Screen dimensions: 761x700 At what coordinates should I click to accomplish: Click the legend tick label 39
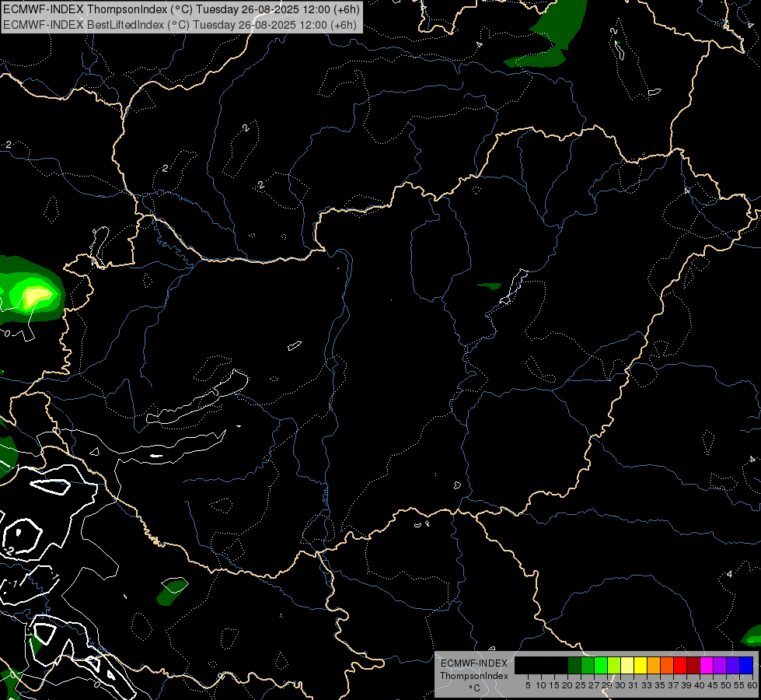[x=686, y=685]
